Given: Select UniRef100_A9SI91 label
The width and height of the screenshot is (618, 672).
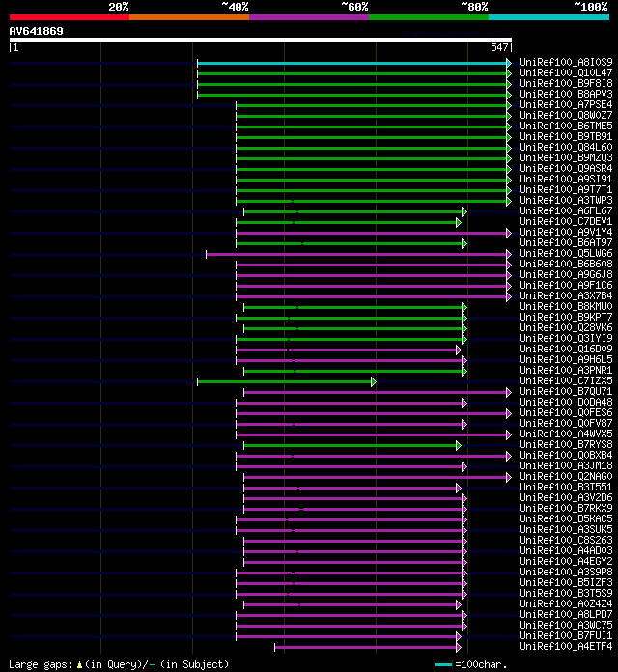Looking at the screenshot, I should 566,180.
